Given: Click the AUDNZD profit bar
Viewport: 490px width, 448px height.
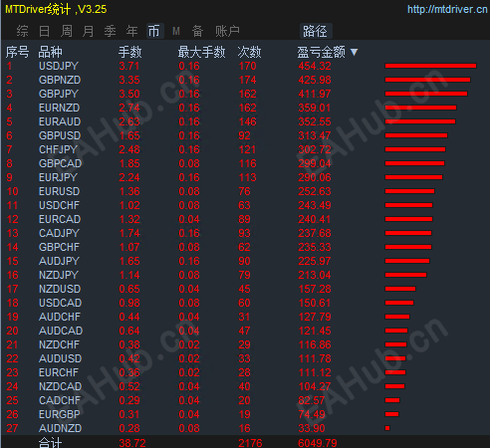Looking at the screenshot, I should [x=387, y=428].
